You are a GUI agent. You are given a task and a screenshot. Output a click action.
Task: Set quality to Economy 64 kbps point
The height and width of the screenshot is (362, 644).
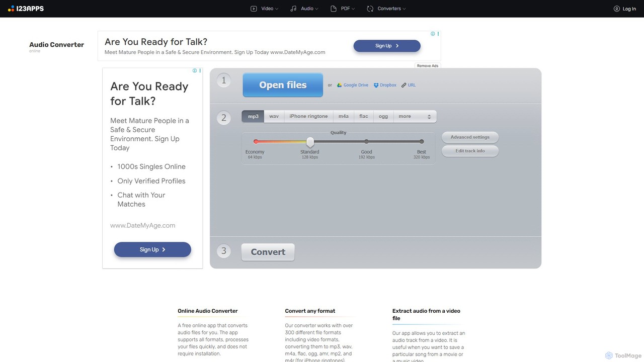[x=256, y=142]
